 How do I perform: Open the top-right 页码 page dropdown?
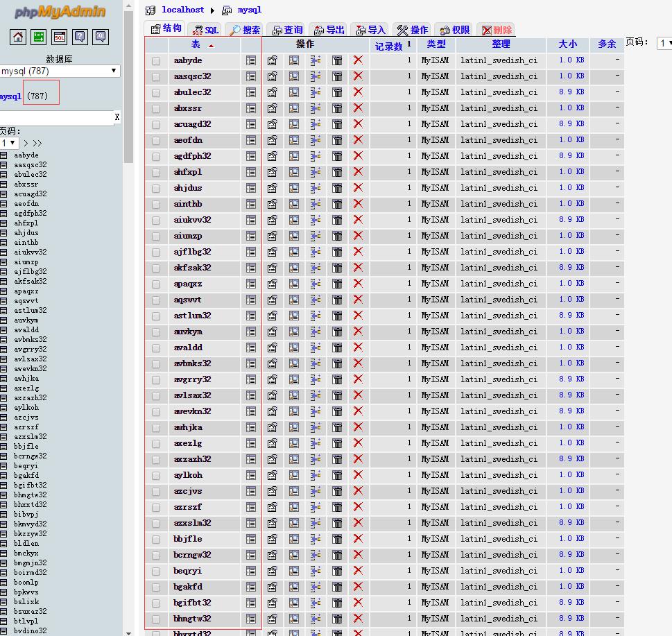(665, 43)
